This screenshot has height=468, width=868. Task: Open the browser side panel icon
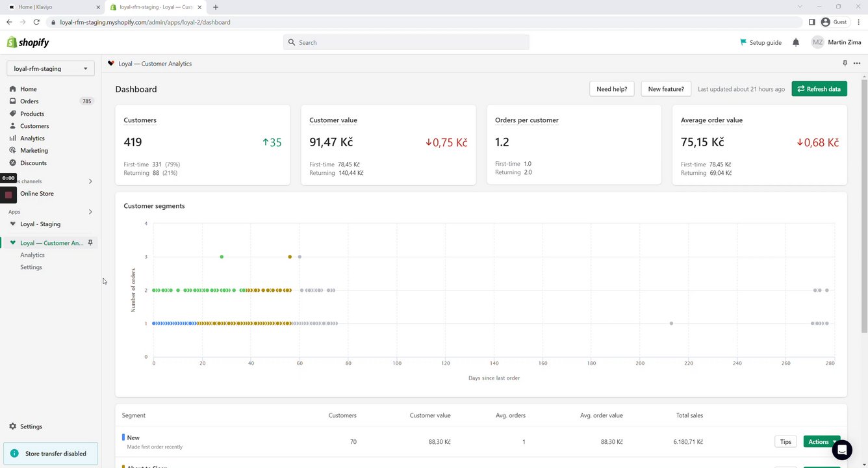coord(812,22)
